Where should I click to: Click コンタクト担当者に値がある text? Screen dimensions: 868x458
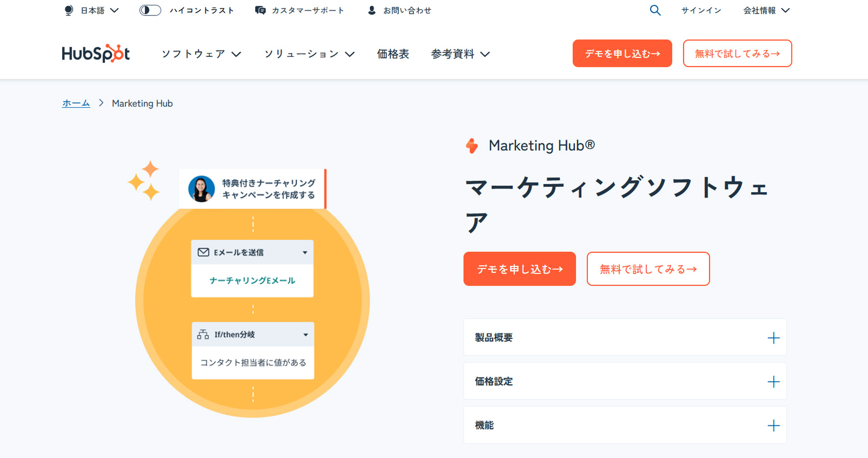(x=253, y=362)
